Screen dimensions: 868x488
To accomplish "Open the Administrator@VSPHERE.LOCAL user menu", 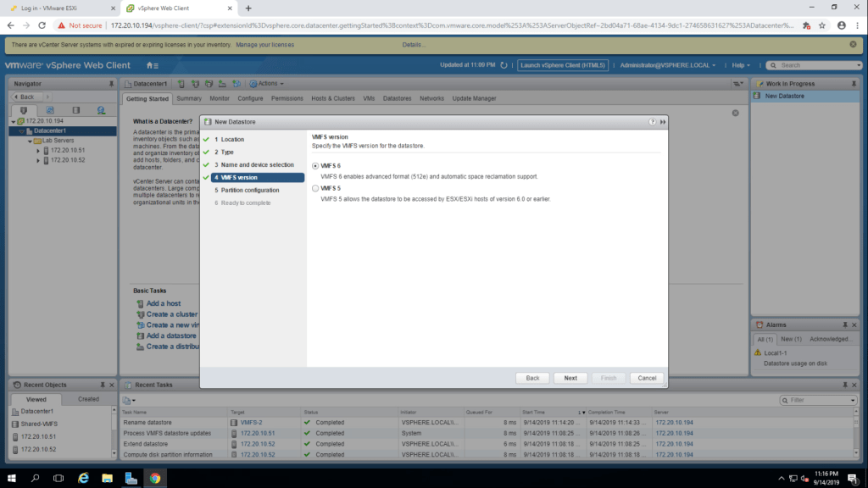I will click(x=668, y=65).
